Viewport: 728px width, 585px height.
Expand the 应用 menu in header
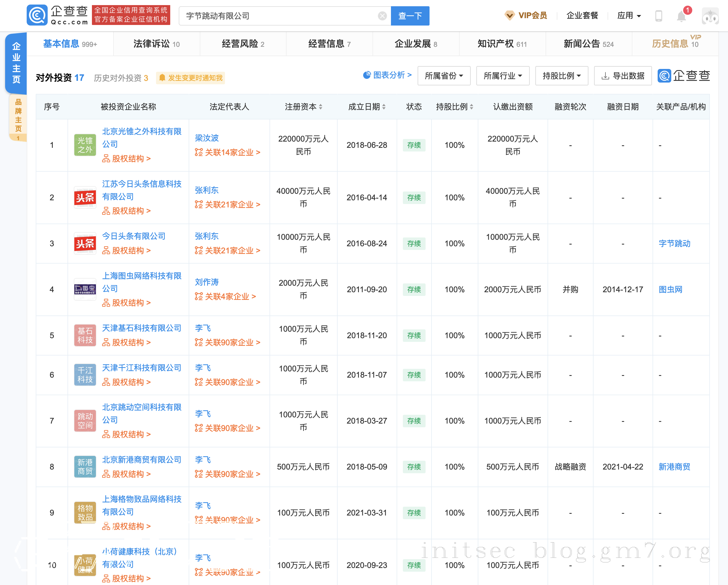629,16
